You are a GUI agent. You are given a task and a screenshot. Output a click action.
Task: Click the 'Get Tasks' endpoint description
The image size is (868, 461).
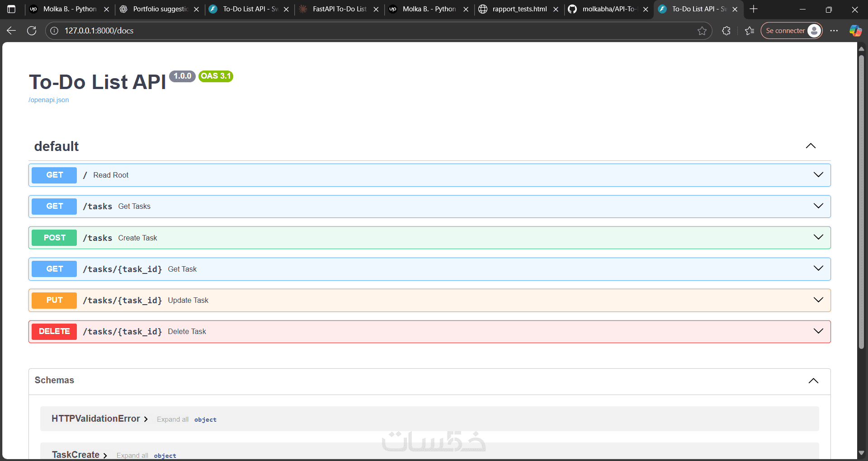pyautogui.click(x=134, y=207)
